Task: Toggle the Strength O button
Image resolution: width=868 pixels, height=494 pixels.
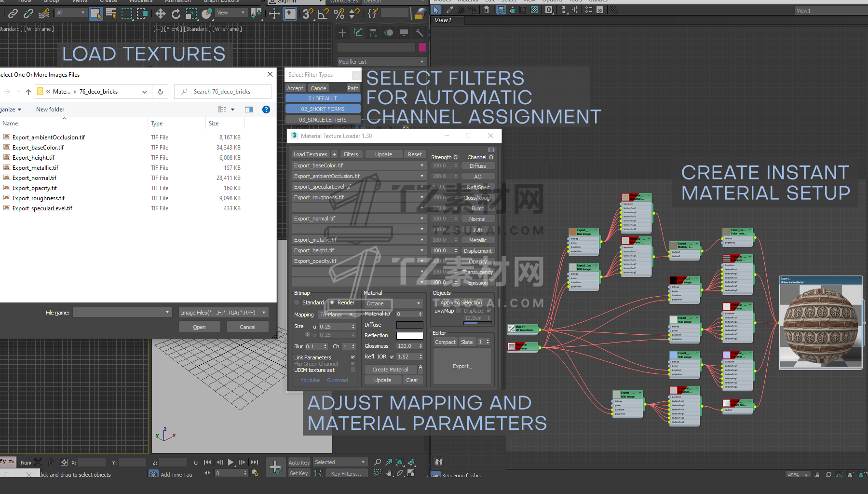Action: point(455,157)
